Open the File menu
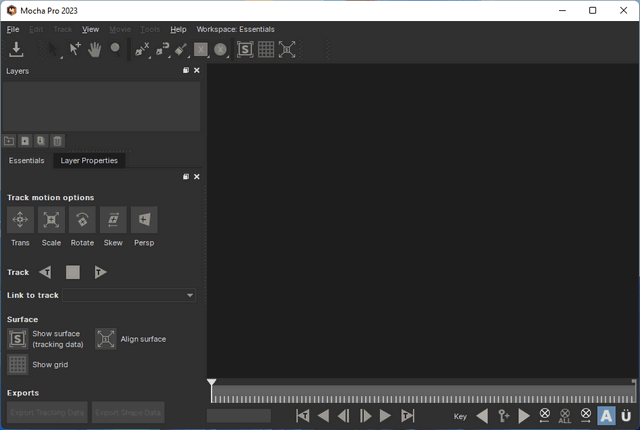 (13, 29)
